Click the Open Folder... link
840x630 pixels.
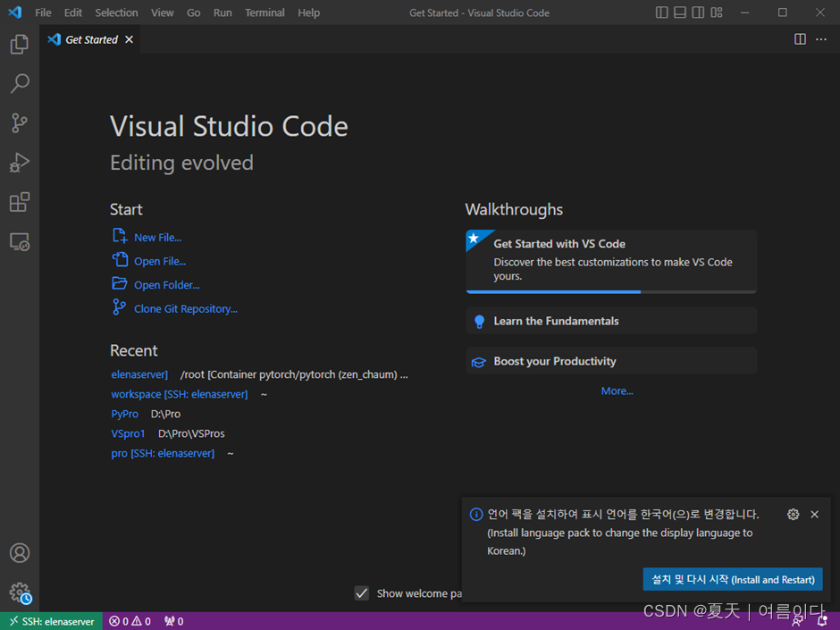[166, 285]
